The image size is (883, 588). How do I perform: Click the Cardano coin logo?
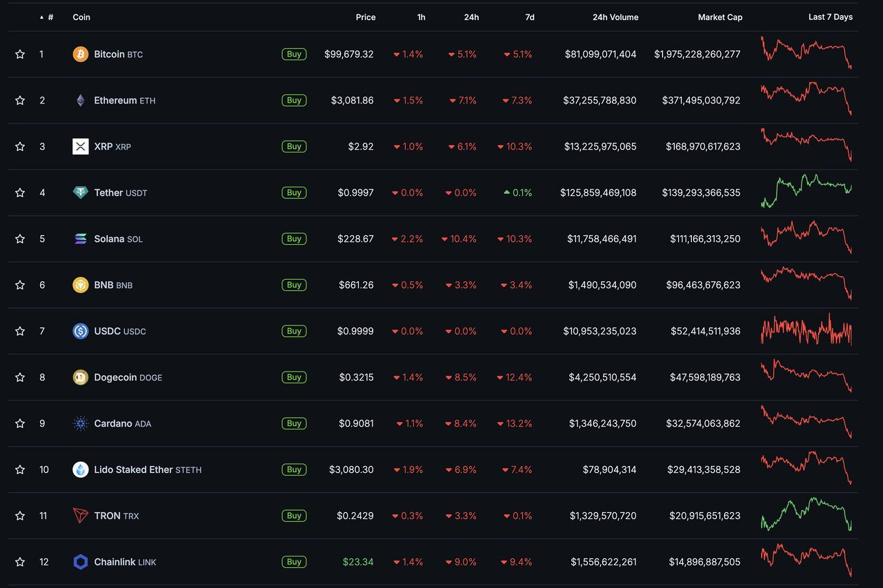(81, 423)
